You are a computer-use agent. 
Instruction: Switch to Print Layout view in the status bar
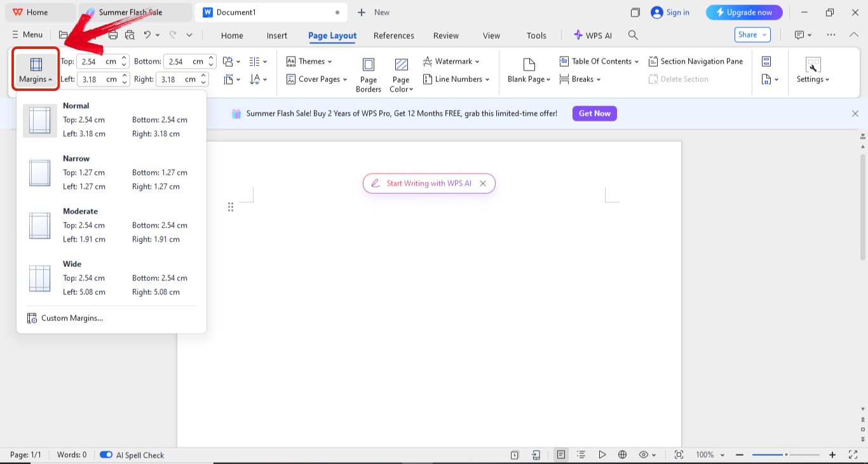click(560, 454)
